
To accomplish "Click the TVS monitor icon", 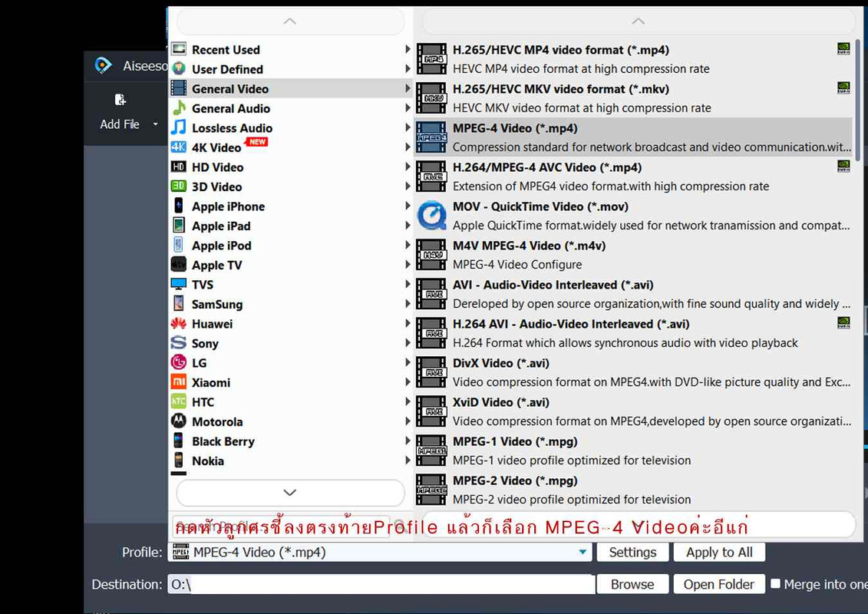I will (x=179, y=284).
